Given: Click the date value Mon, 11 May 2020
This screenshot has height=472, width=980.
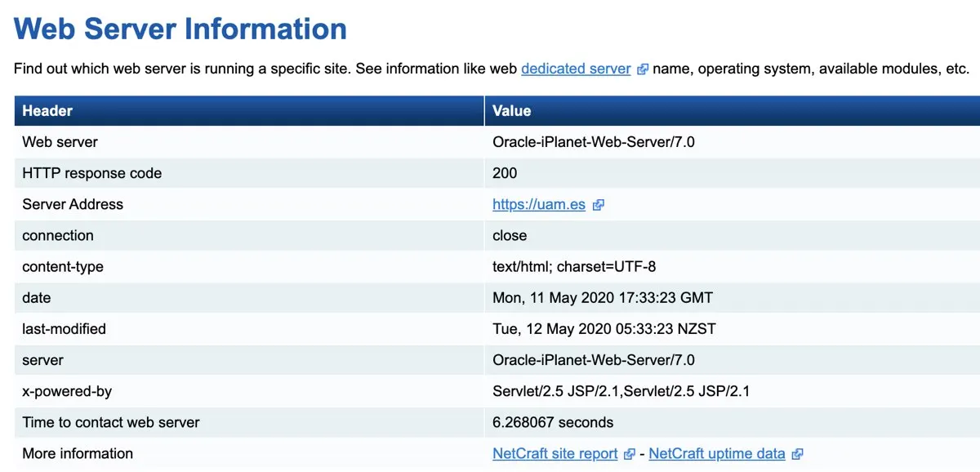Looking at the screenshot, I should [603, 298].
